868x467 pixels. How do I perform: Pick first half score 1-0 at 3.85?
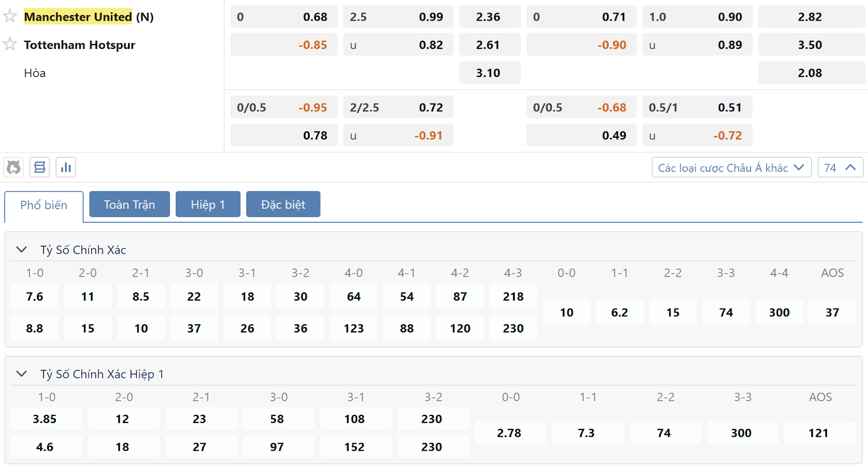pyautogui.click(x=47, y=419)
